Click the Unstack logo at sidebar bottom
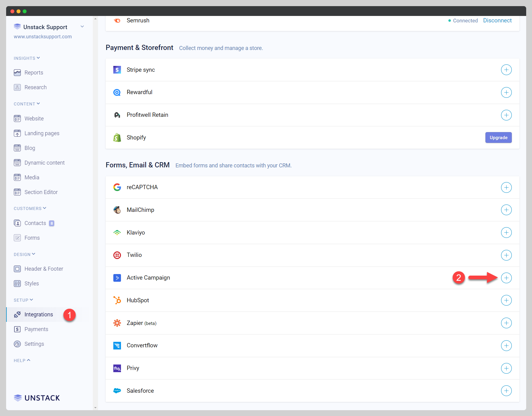The image size is (532, 416). pyautogui.click(x=37, y=398)
